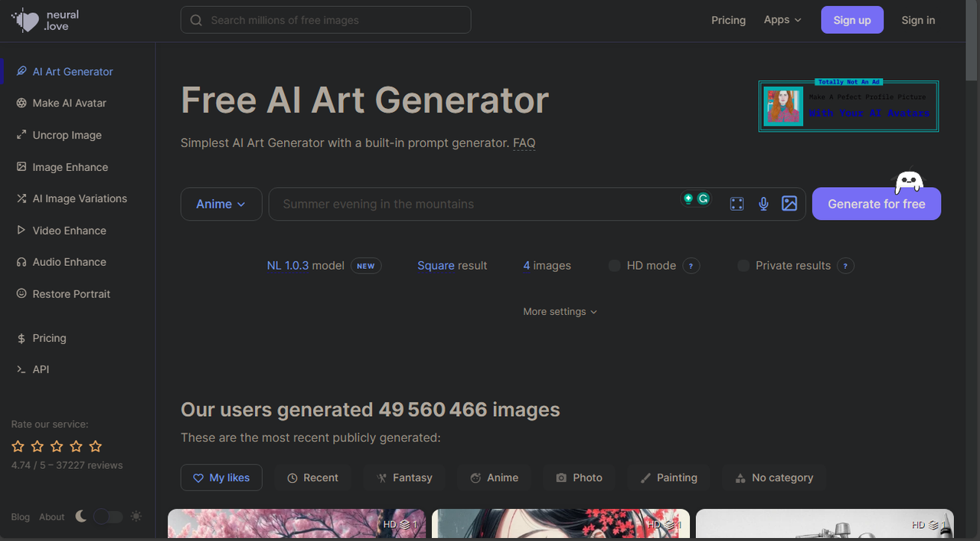
Task: Click the terminal icon beside API
Action: tap(21, 369)
